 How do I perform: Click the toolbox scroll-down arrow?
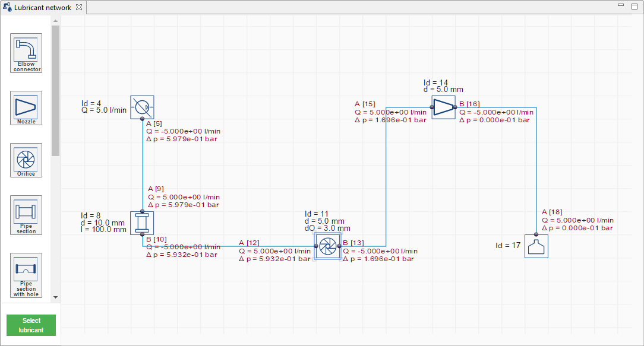[x=55, y=297]
